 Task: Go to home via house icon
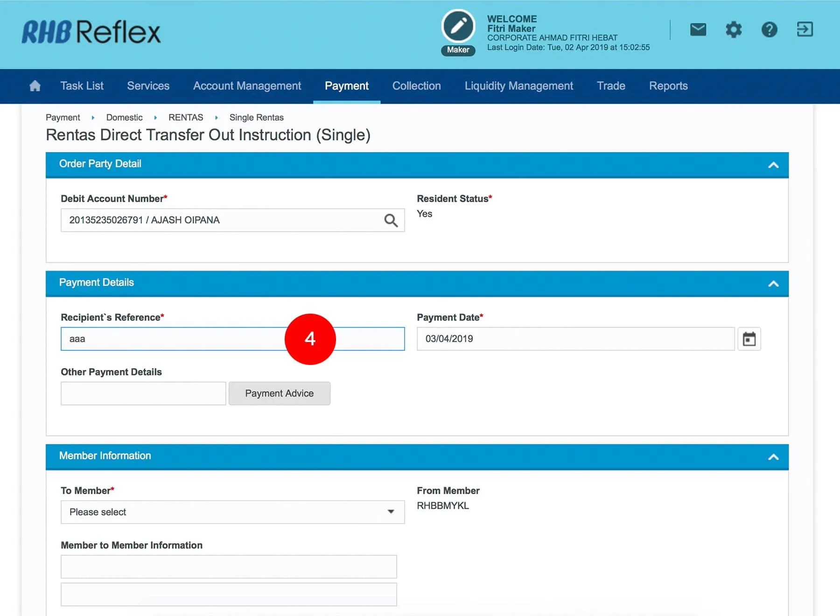[x=35, y=86]
